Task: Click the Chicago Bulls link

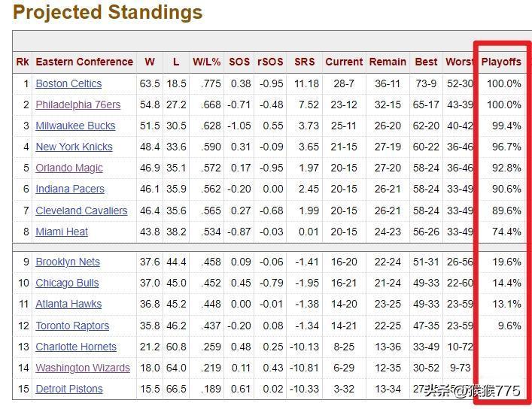Action: [x=67, y=283]
